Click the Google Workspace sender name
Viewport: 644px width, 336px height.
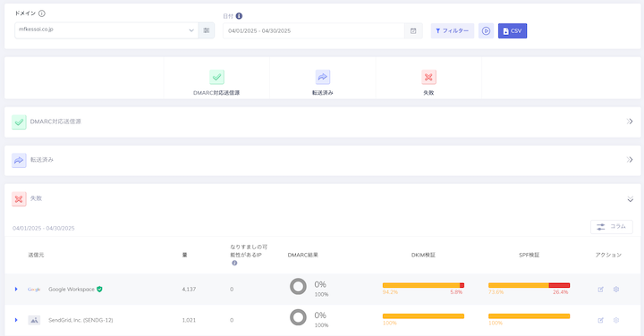(x=72, y=290)
